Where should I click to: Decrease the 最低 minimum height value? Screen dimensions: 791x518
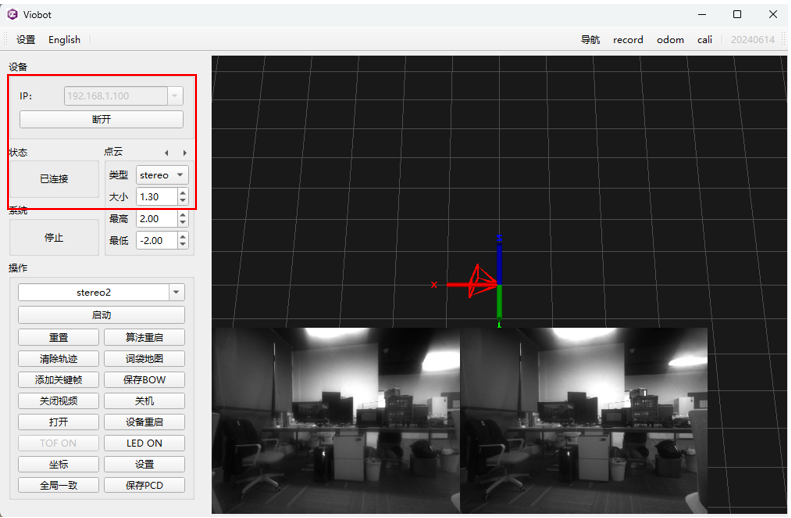pyautogui.click(x=183, y=245)
